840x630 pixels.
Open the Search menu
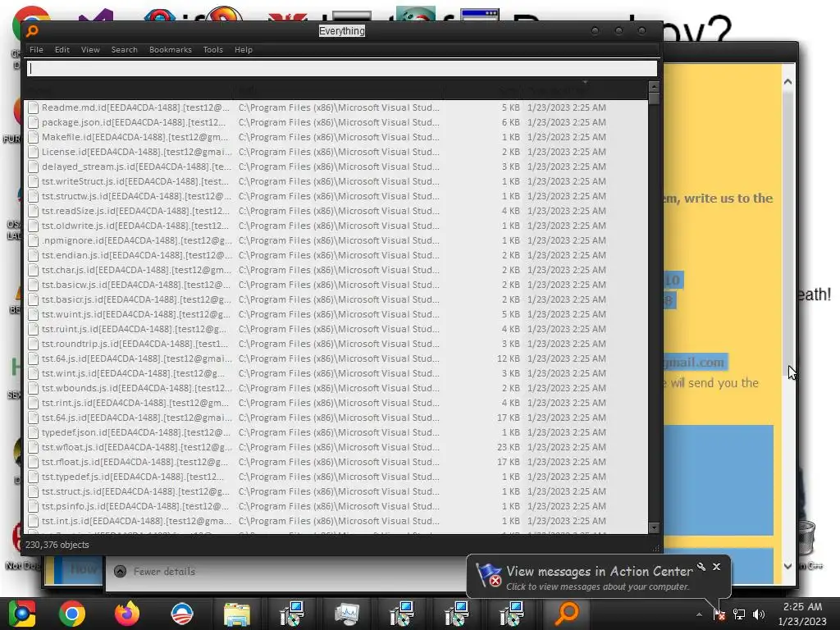pyautogui.click(x=125, y=50)
